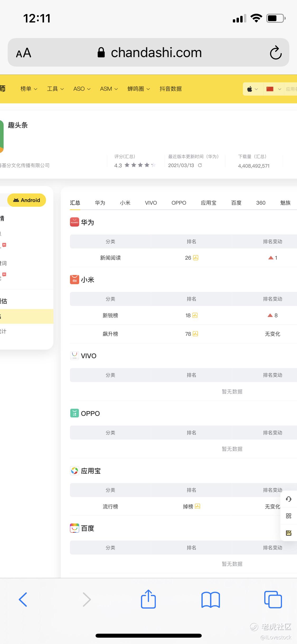297x644 pixels.
Task: Tap the Safari reload page icon
Action: (276, 53)
